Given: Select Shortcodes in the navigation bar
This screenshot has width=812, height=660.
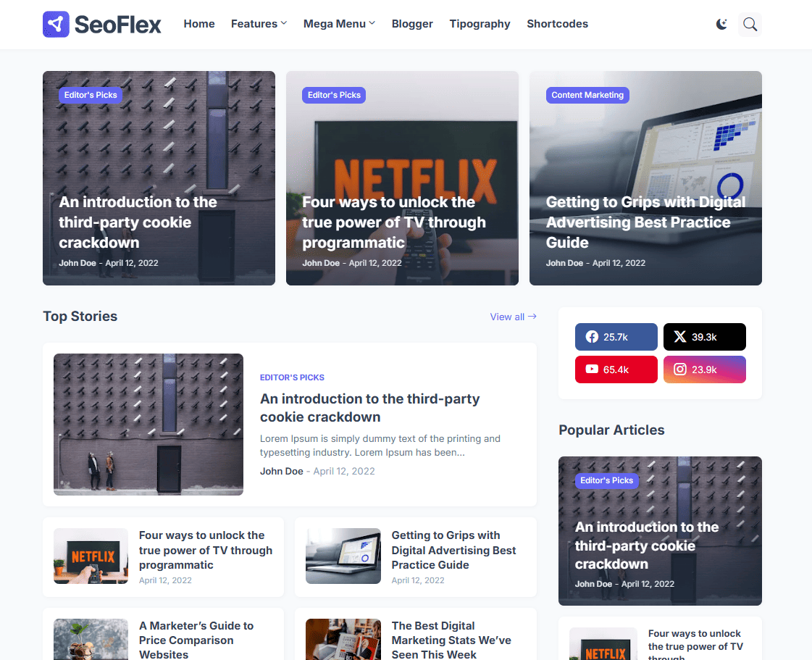Looking at the screenshot, I should pyautogui.click(x=557, y=24).
